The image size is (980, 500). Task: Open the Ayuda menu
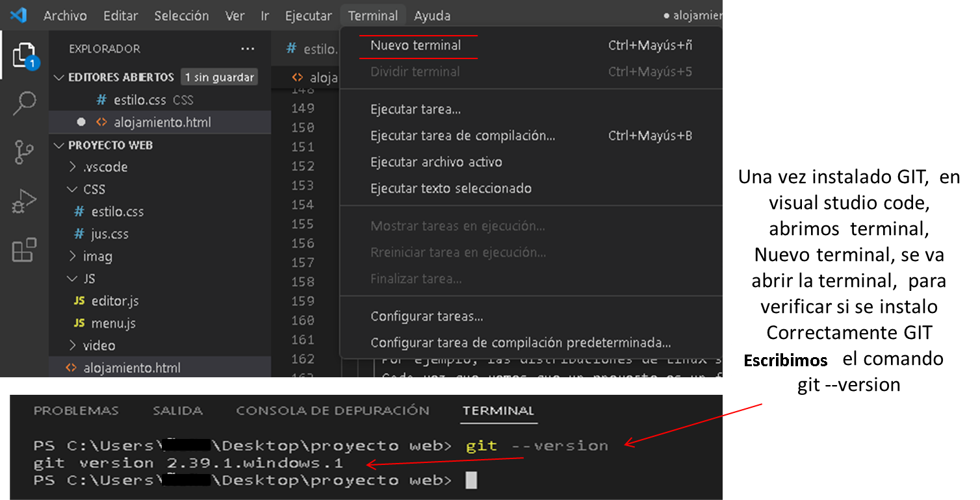432,16
